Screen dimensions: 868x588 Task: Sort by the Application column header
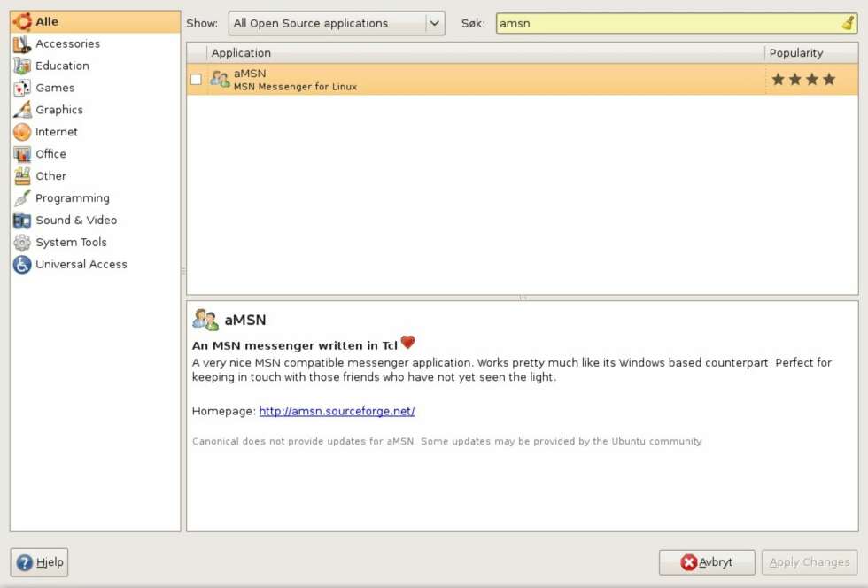(x=486, y=53)
